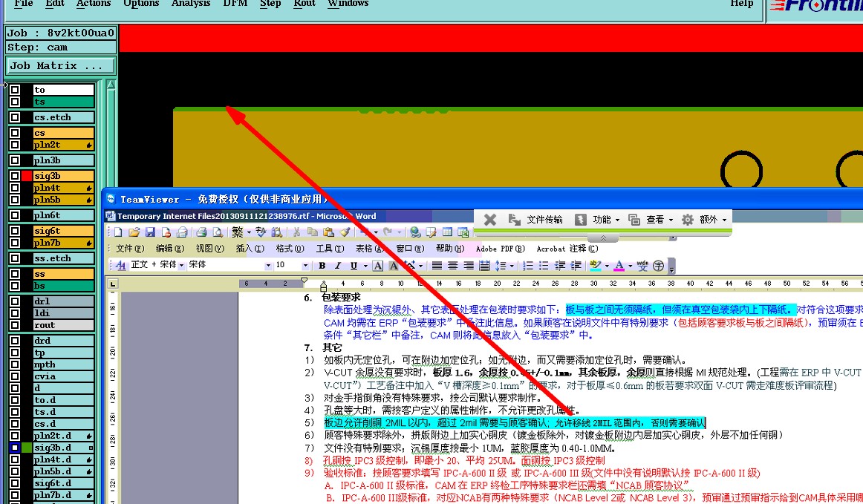The width and height of the screenshot is (863, 504).
Task: Toggle the checkbox for layer sig3b.d
Action: coord(15,448)
